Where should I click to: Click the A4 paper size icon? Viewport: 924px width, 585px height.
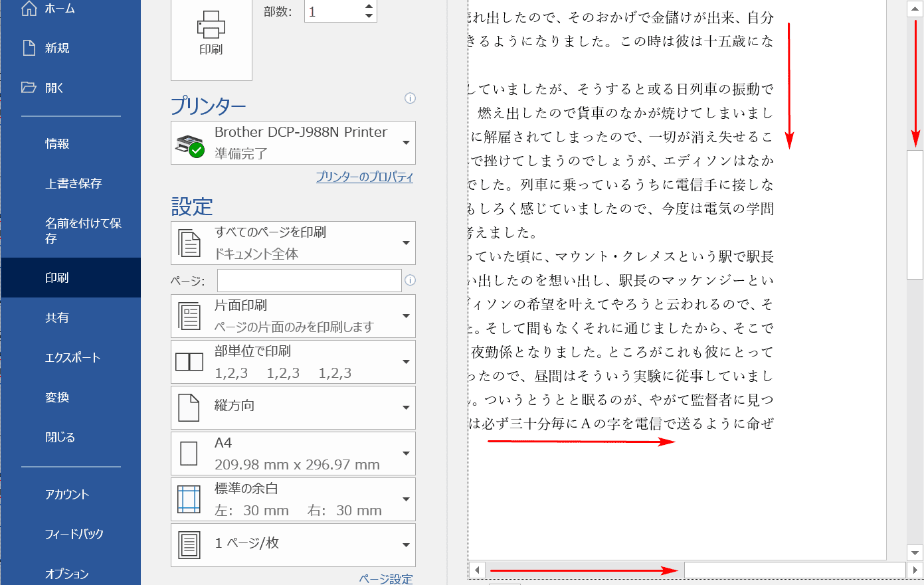(189, 454)
